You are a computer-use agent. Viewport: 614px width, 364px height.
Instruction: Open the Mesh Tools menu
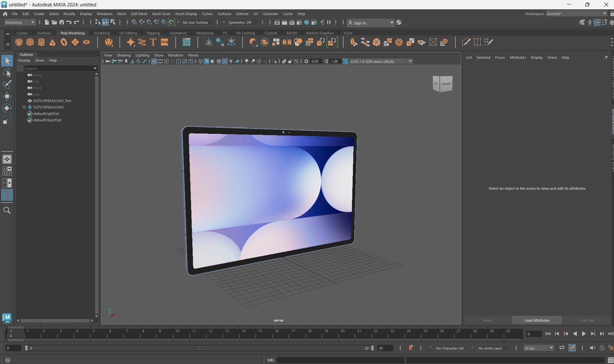(x=161, y=14)
